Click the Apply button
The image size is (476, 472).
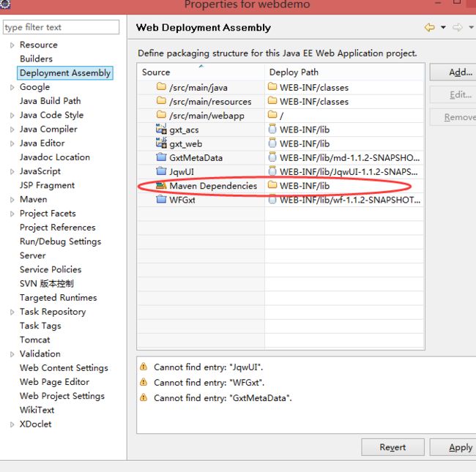pyautogui.click(x=458, y=447)
